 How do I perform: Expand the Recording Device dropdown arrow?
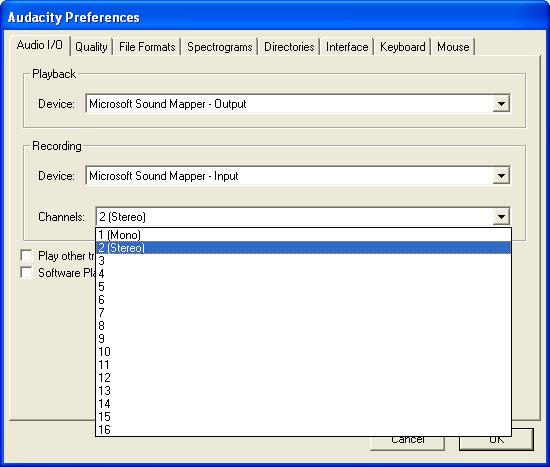click(501, 176)
